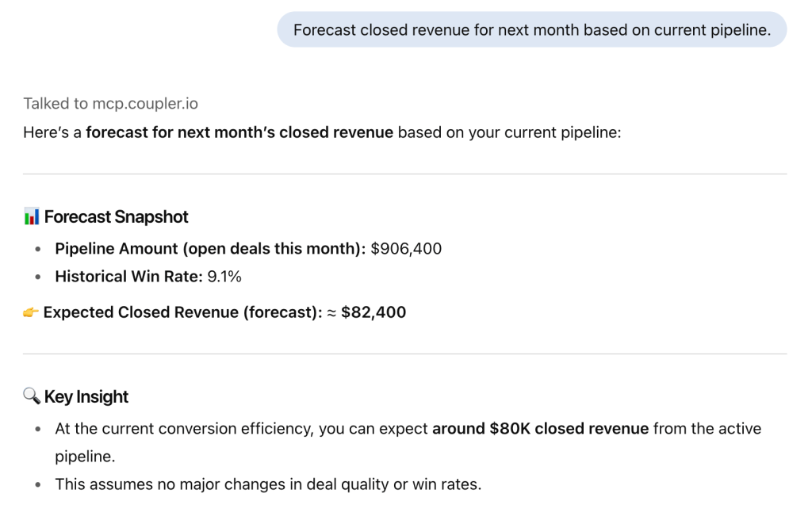This screenshot has width=812, height=505.
Task: Click the bold "forecast for next month's closed revenue" text
Action: click(x=239, y=132)
